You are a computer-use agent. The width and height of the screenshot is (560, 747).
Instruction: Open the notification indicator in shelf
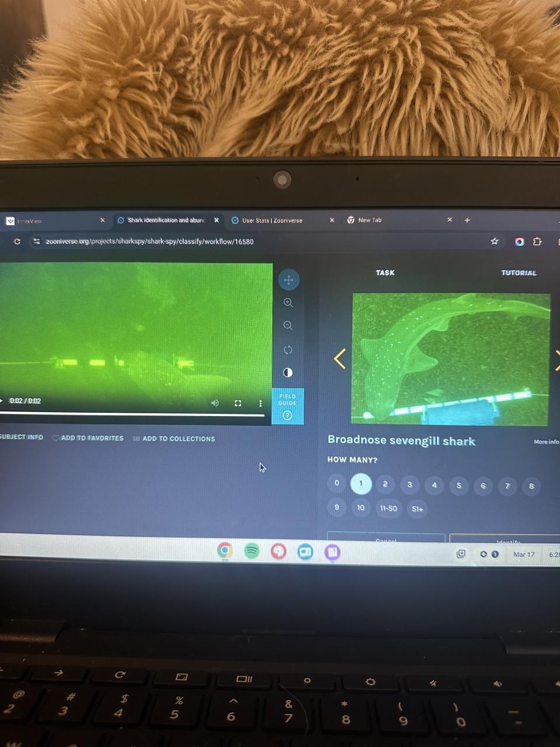pos(489,554)
